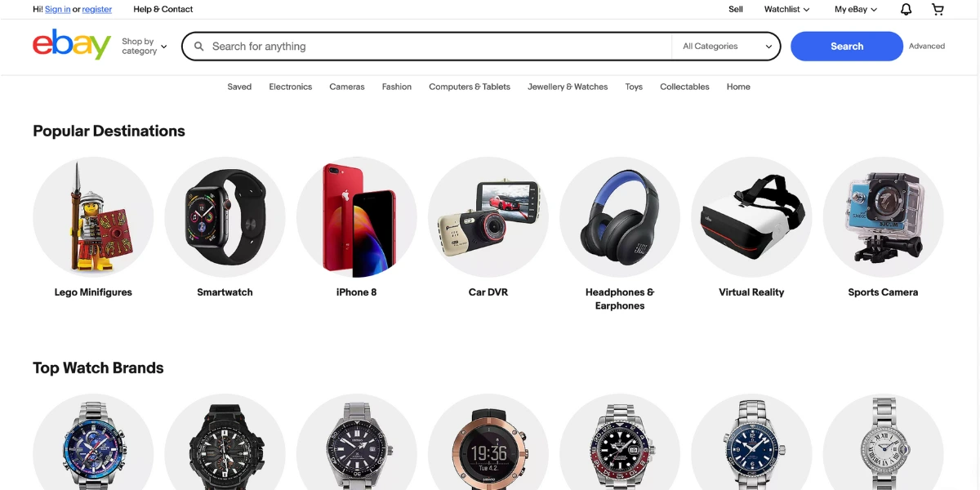Follow the Sign in link

pyautogui.click(x=57, y=10)
